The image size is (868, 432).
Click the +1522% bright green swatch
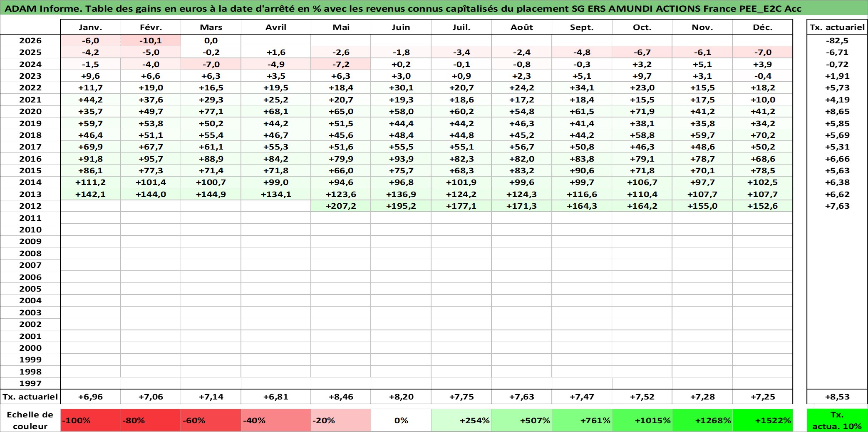(x=763, y=420)
